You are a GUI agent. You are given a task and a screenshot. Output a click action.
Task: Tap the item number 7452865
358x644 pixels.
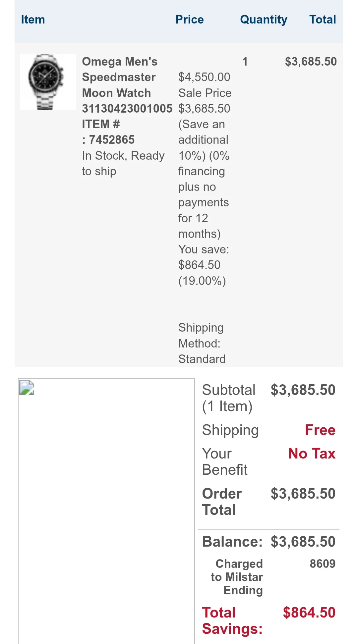(111, 140)
